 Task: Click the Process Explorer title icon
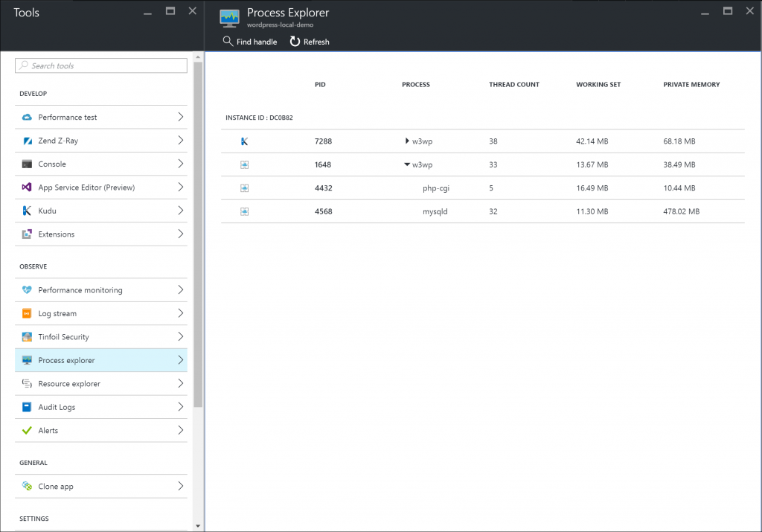pyautogui.click(x=228, y=16)
